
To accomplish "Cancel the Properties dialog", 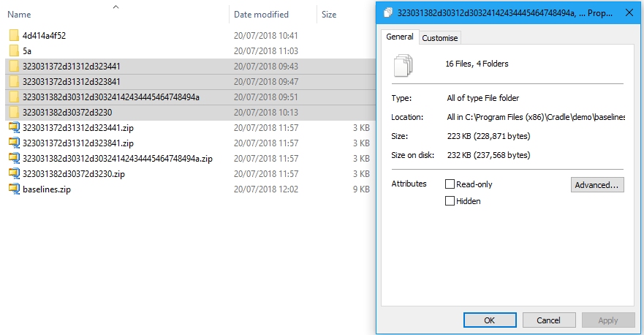I will coord(549,320).
